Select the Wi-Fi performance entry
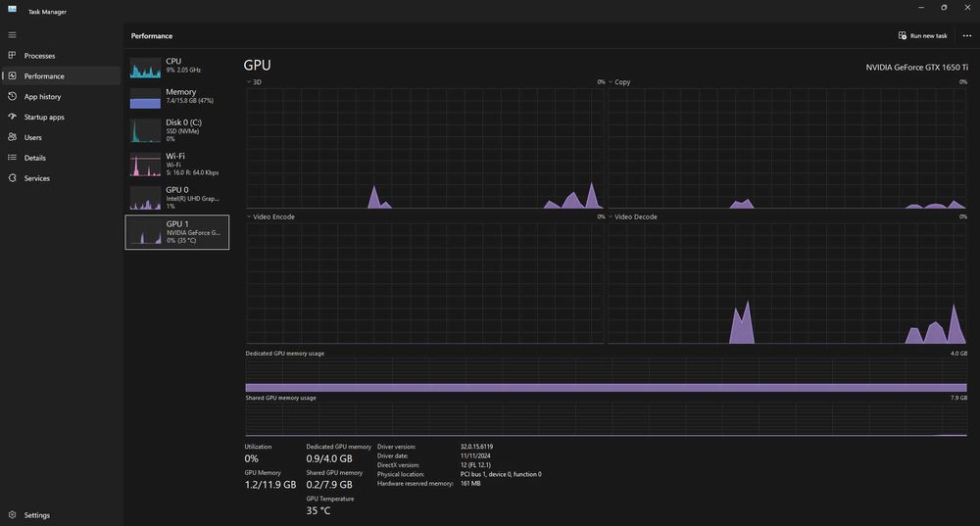This screenshot has width=980, height=526. click(177, 165)
